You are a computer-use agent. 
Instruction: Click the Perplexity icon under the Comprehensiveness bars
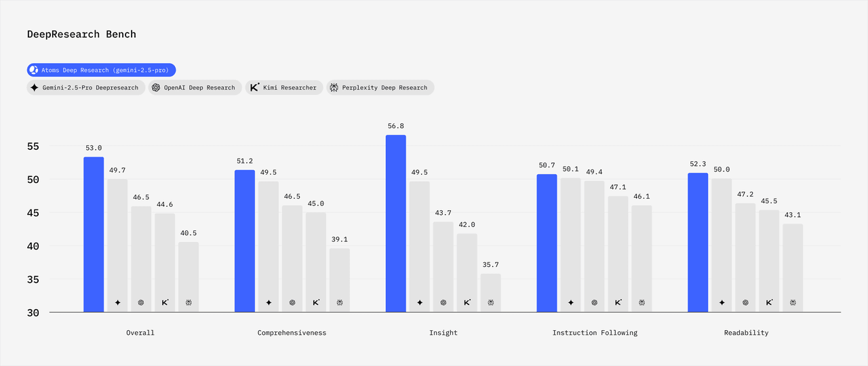pos(340,302)
